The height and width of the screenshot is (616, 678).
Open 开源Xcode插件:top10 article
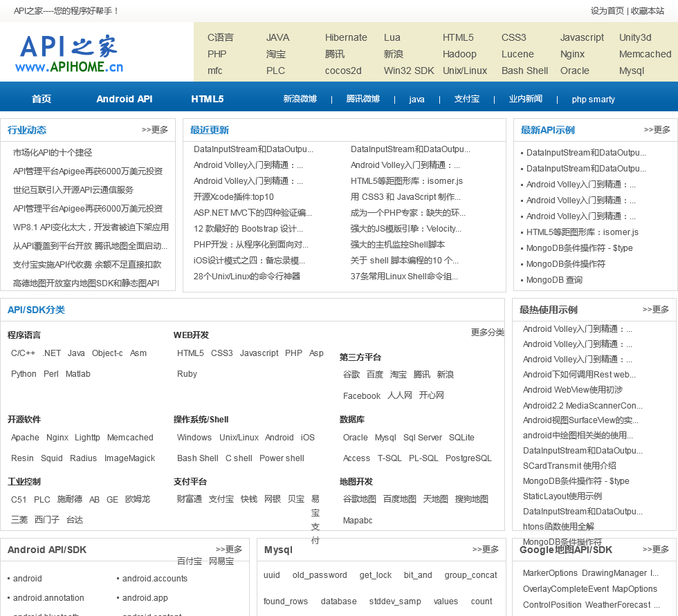point(234,197)
